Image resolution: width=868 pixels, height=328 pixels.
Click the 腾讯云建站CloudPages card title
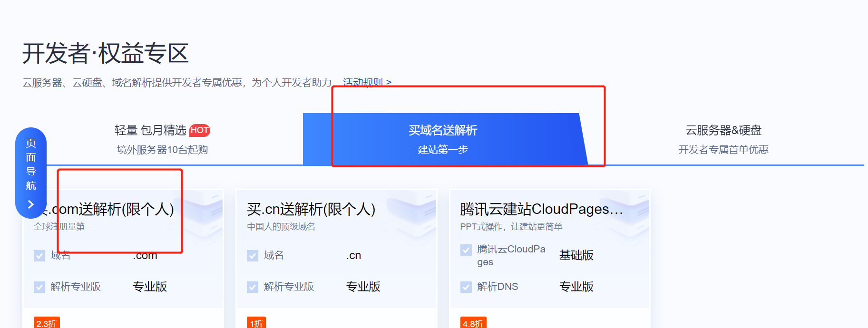pos(541,209)
